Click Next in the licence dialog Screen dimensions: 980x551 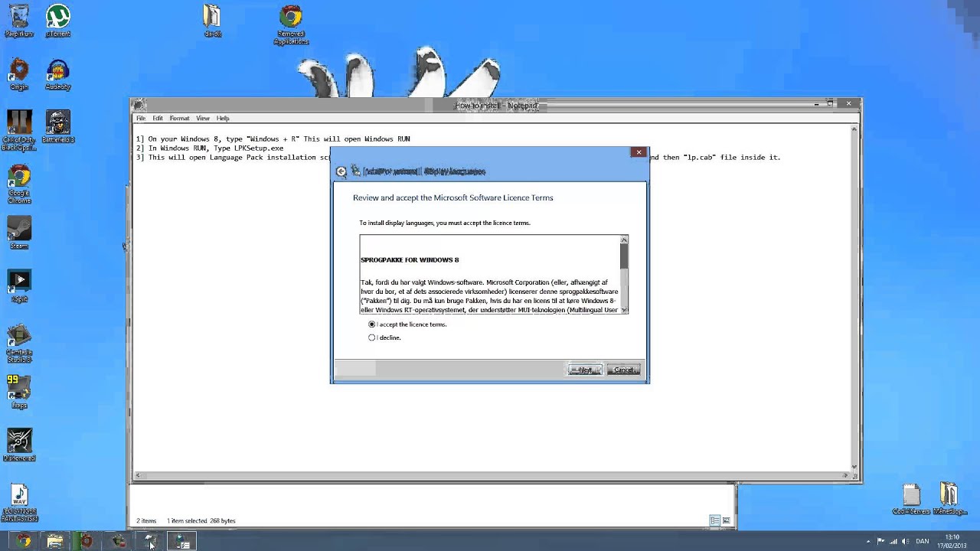(x=585, y=370)
